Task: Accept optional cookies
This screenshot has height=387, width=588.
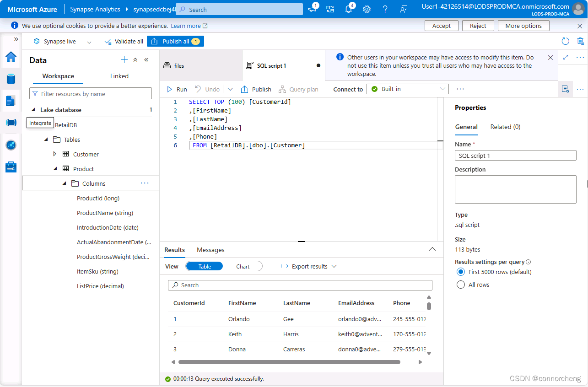Action: coord(441,26)
